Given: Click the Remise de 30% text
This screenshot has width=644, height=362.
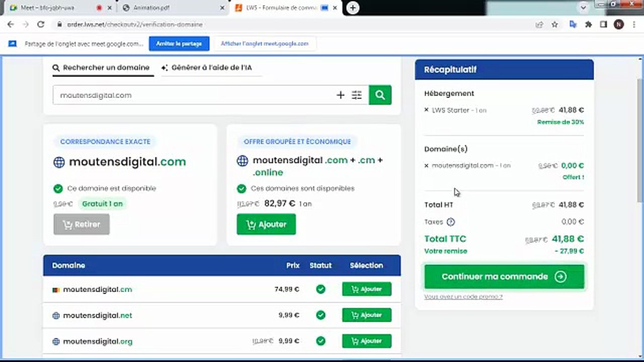Looking at the screenshot, I should (x=560, y=122).
